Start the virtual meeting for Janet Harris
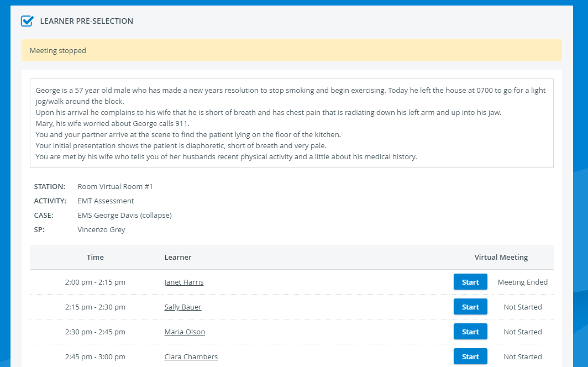The width and height of the screenshot is (588, 367). (x=470, y=282)
